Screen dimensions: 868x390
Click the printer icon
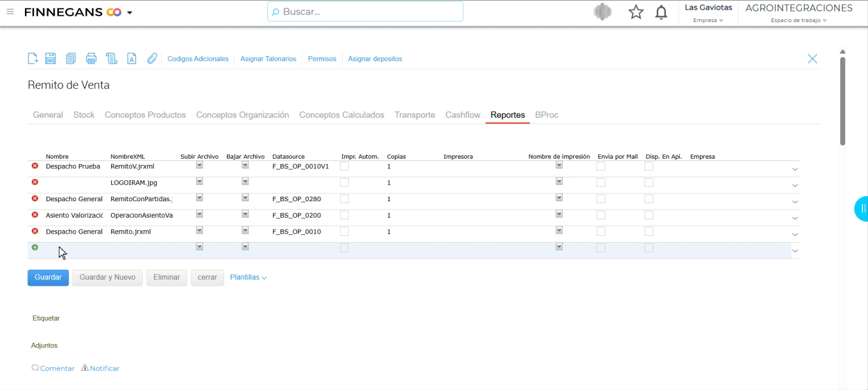[91, 58]
